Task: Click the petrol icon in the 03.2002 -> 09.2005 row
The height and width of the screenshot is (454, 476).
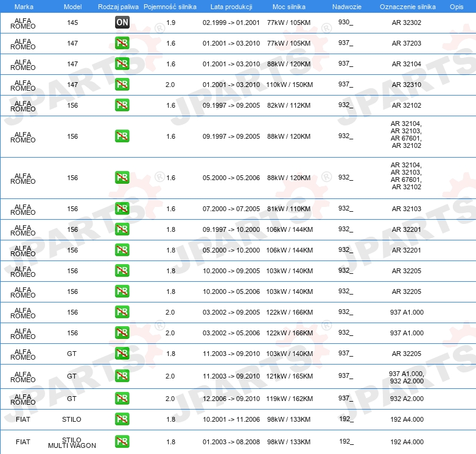Action: coord(122,312)
